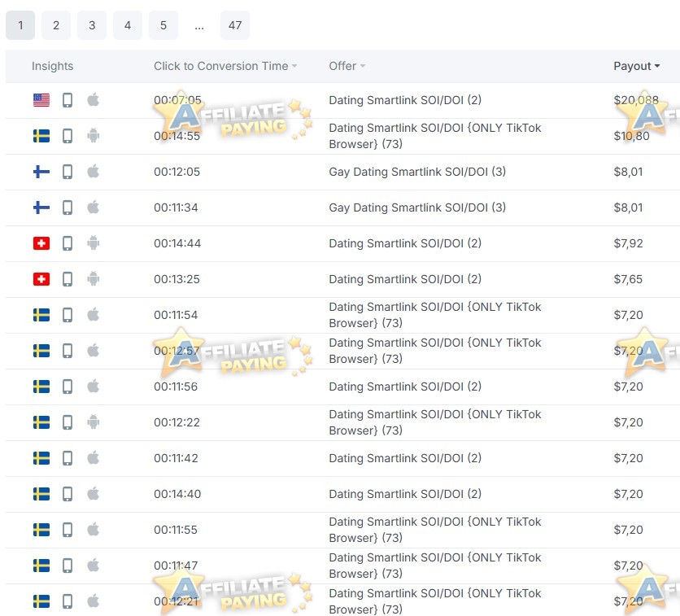Click mobile device icon in 00:14:55 row
680x616 pixels.
(68, 136)
